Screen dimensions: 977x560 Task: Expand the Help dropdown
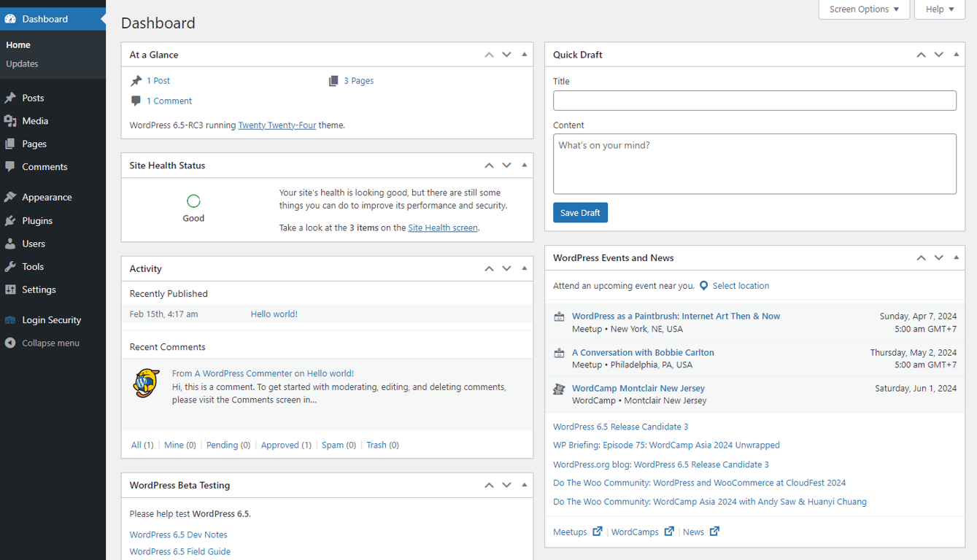tap(939, 9)
